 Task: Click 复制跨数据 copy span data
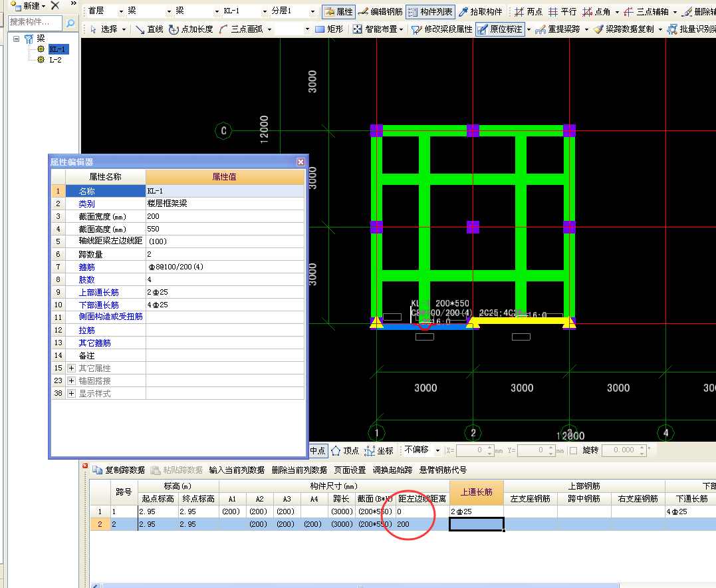pyautogui.click(x=119, y=470)
